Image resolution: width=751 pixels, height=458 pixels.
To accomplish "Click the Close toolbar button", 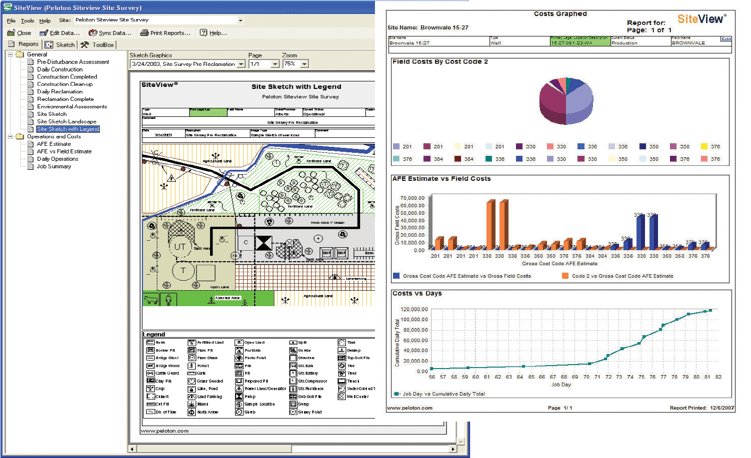I will (19, 33).
